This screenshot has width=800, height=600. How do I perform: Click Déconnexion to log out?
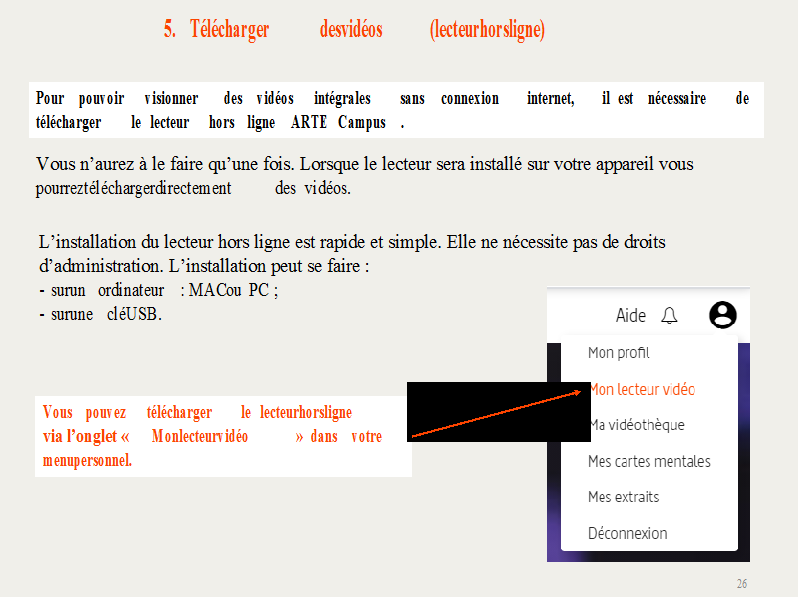[x=627, y=533]
